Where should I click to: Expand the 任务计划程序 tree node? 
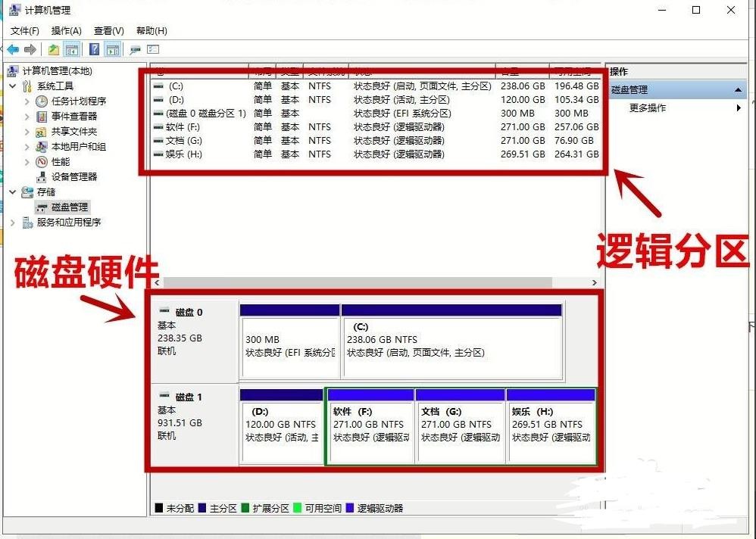click(27, 101)
